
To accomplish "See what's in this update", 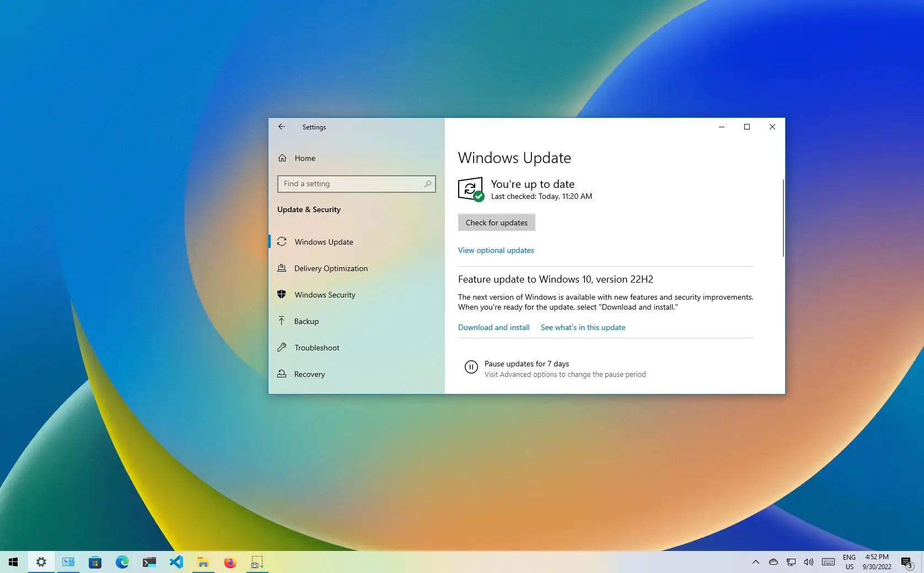I will click(x=582, y=327).
